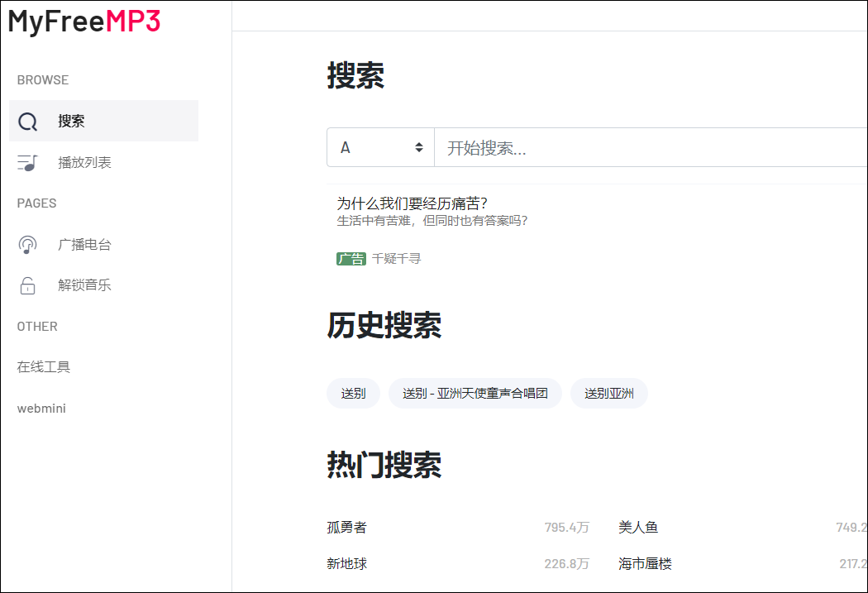Click the playlist music note icon

click(28, 163)
